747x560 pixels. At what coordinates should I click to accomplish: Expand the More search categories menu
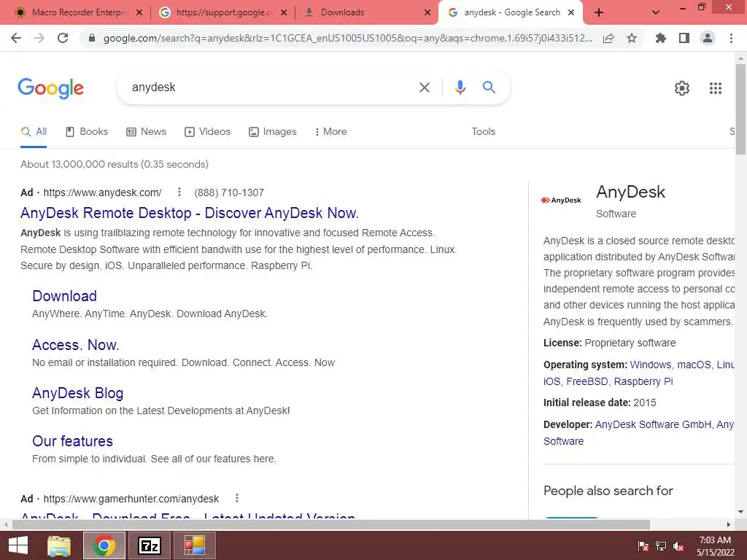click(x=330, y=132)
